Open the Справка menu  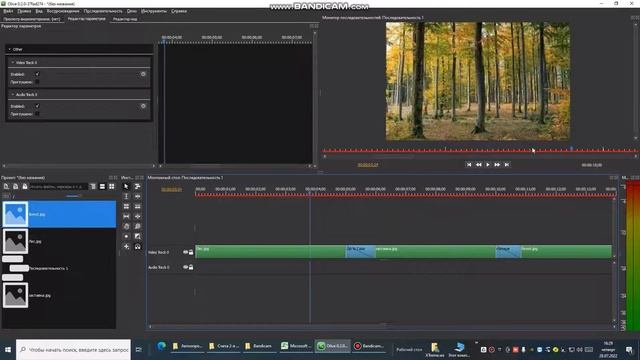pyautogui.click(x=179, y=11)
